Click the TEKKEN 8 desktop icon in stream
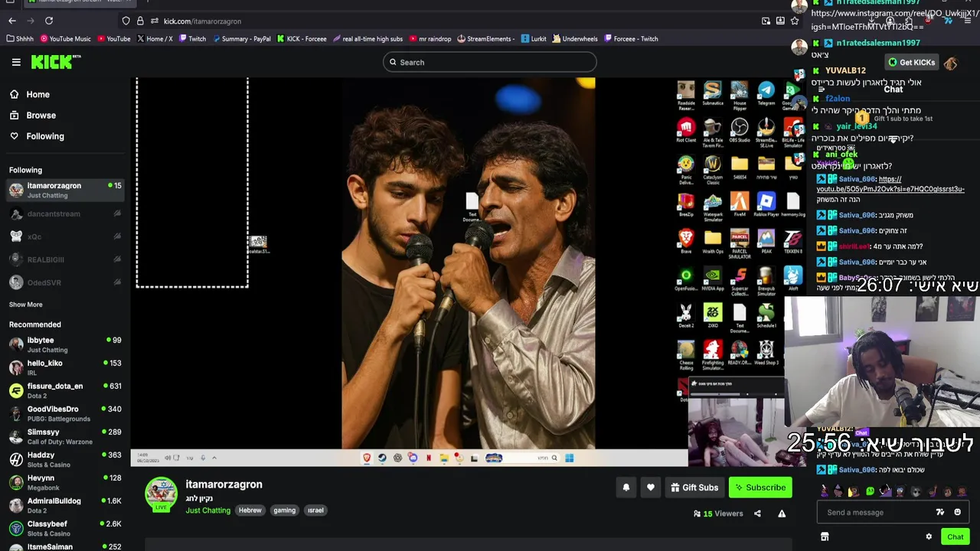Viewport: 980px width, 551px height. [x=793, y=242]
